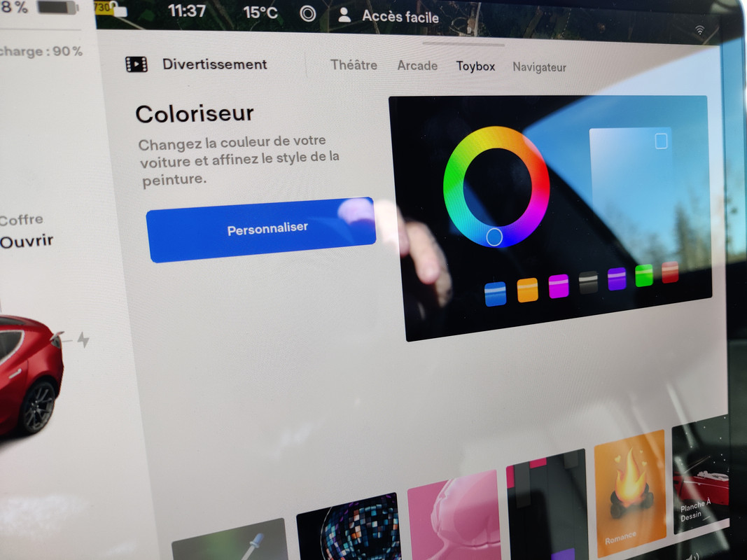Select the orange paint swatch
Screen dimensions: 747x560
527,290
